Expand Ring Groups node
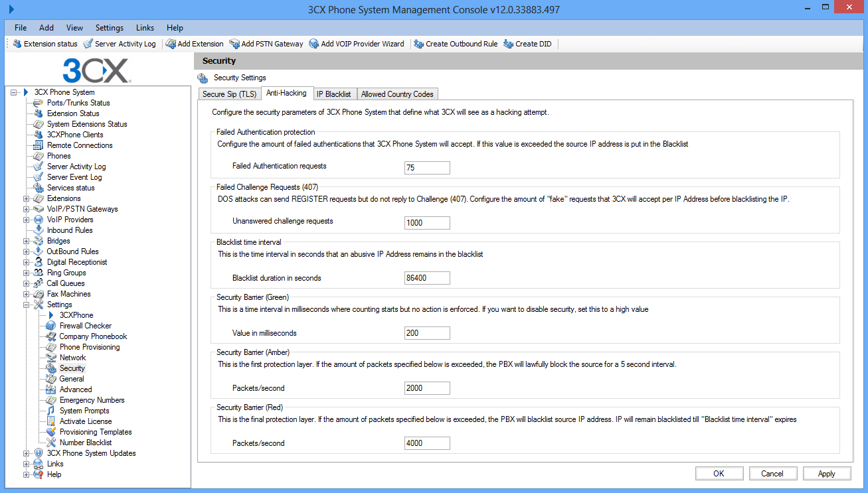The width and height of the screenshot is (868, 493). (27, 273)
